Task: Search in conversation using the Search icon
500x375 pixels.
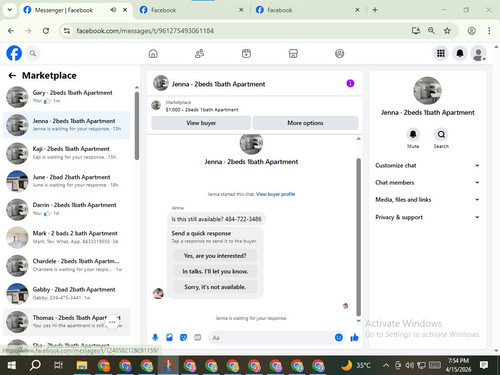Action: pos(441,134)
